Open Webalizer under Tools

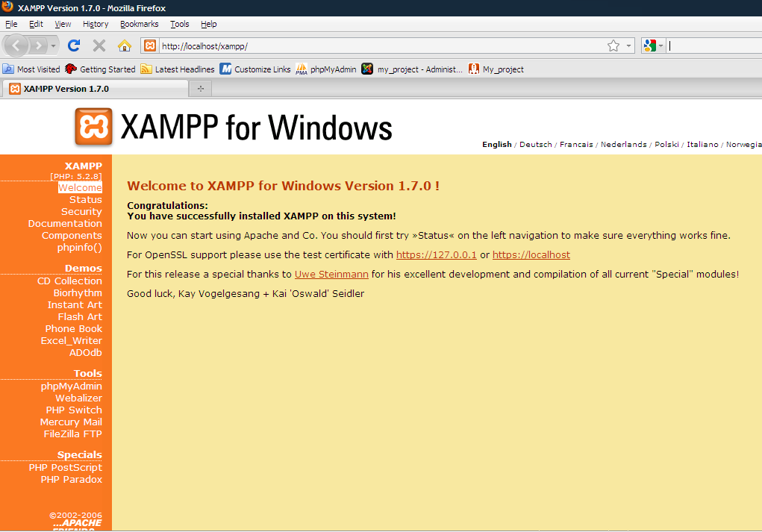point(78,398)
